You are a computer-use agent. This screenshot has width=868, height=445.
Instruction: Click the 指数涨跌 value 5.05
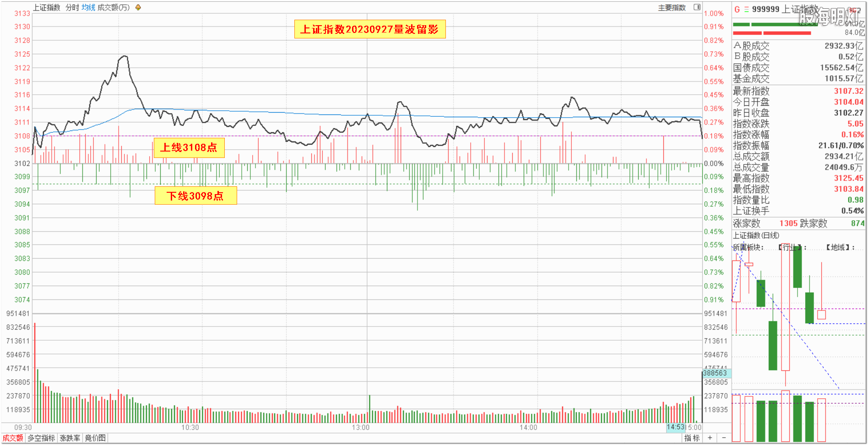coord(855,124)
